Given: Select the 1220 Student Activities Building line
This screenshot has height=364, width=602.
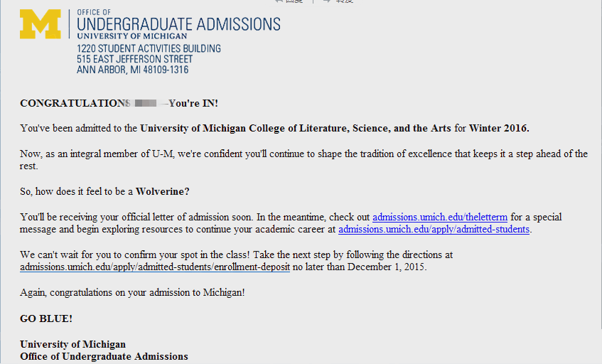Looking at the screenshot, I should [149, 49].
